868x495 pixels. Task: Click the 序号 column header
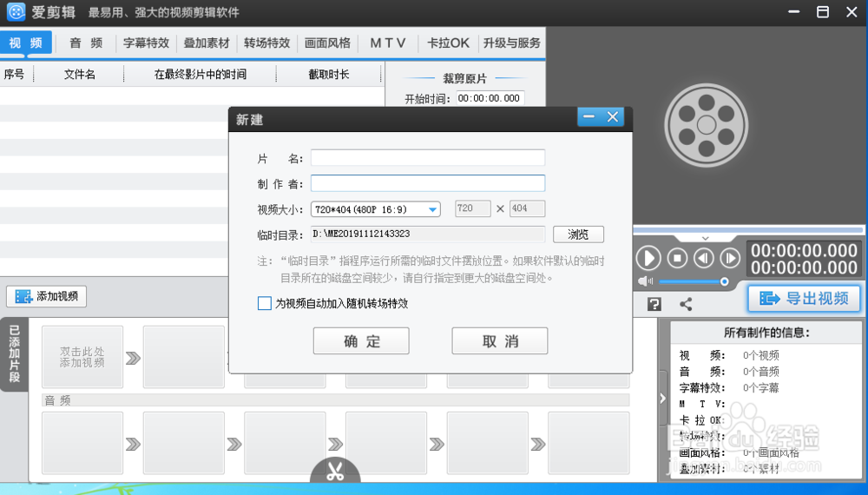pos(15,74)
